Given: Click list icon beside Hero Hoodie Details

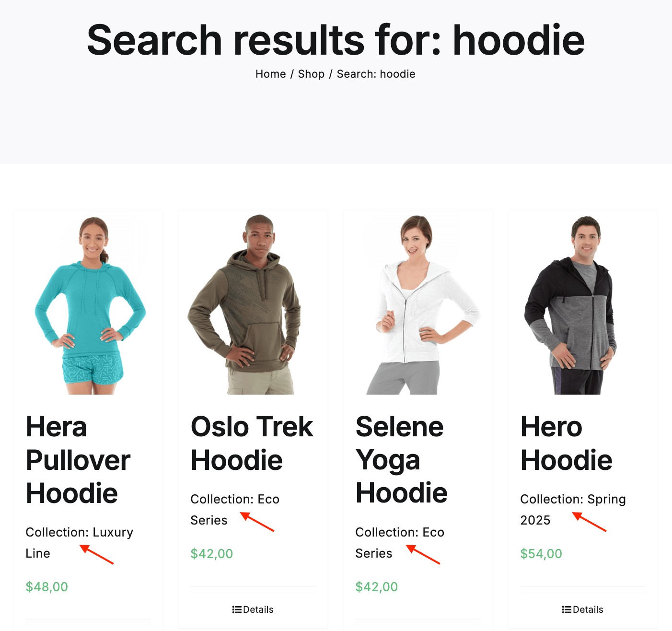Looking at the screenshot, I should click(x=567, y=609).
